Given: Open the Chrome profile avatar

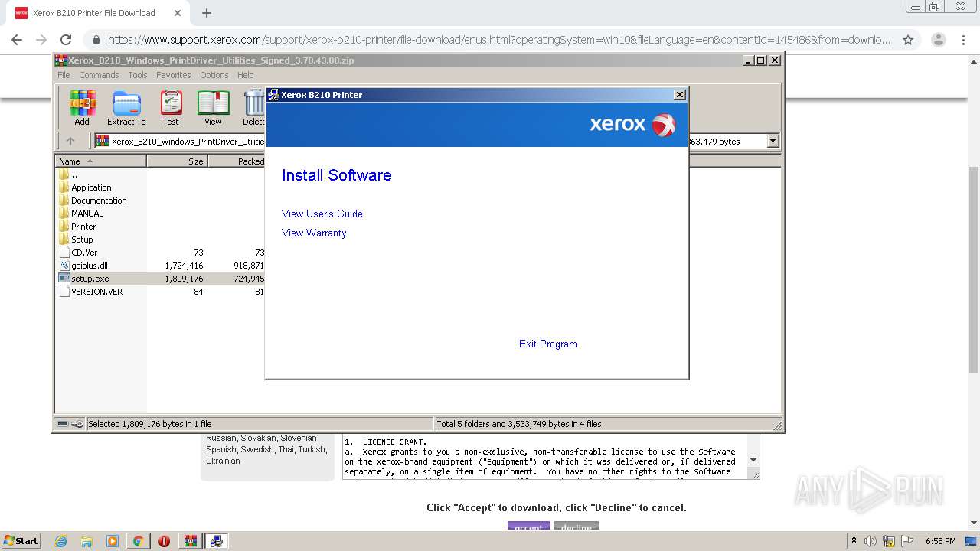Looking at the screenshot, I should [x=938, y=40].
